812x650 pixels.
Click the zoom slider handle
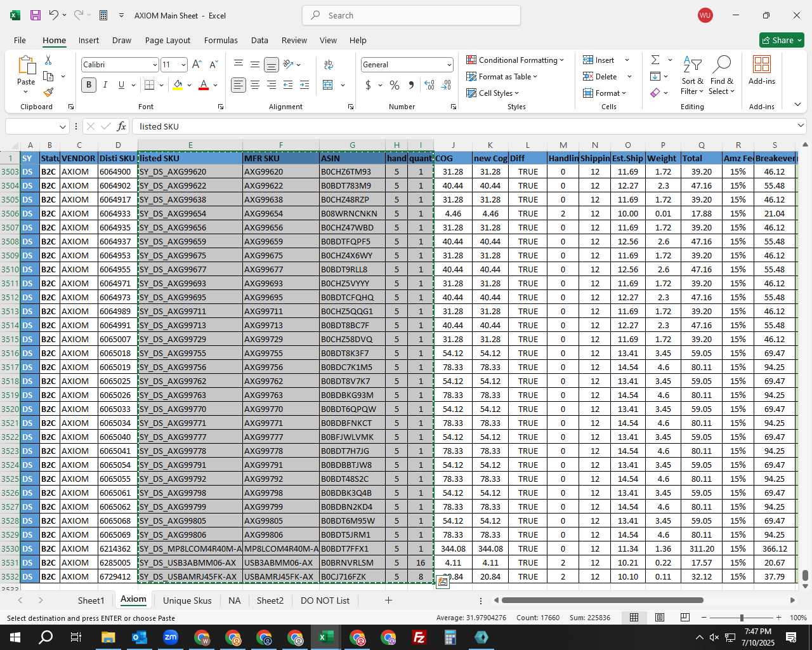[742, 618]
